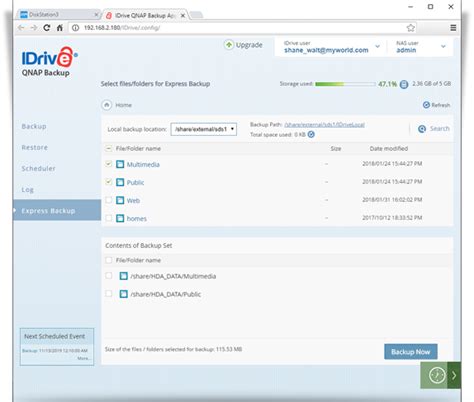Close the IDrive QNAP Backup tab

pyautogui.click(x=183, y=15)
